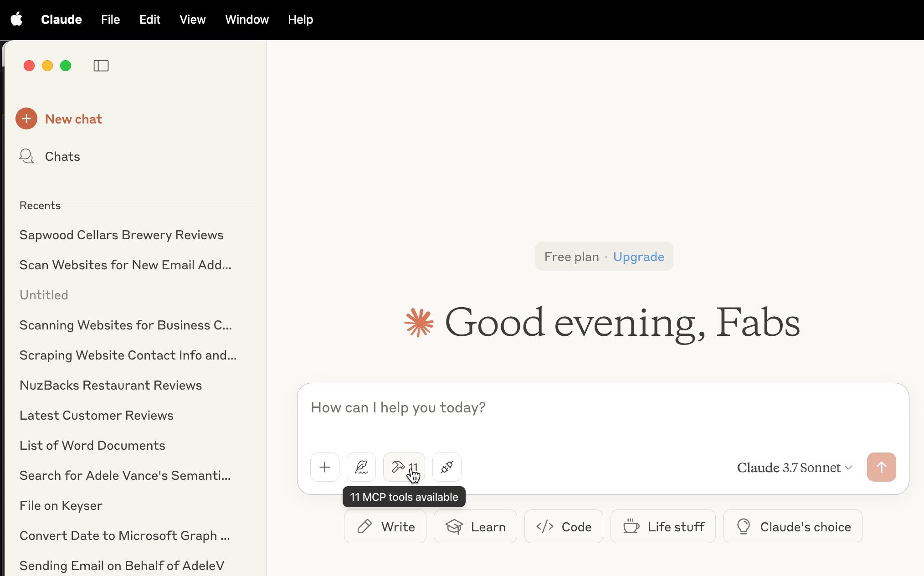Open the Edit menu
The height and width of the screenshot is (576, 924).
[x=150, y=20]
